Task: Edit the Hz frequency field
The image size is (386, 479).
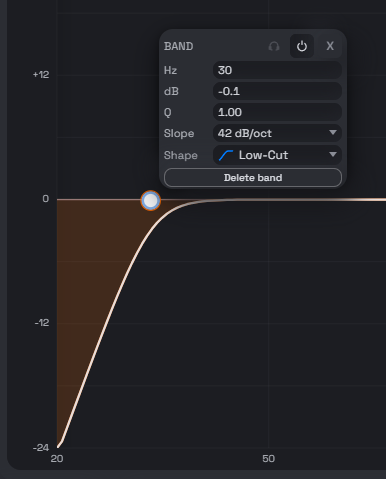Action: [x=277, y=70]
